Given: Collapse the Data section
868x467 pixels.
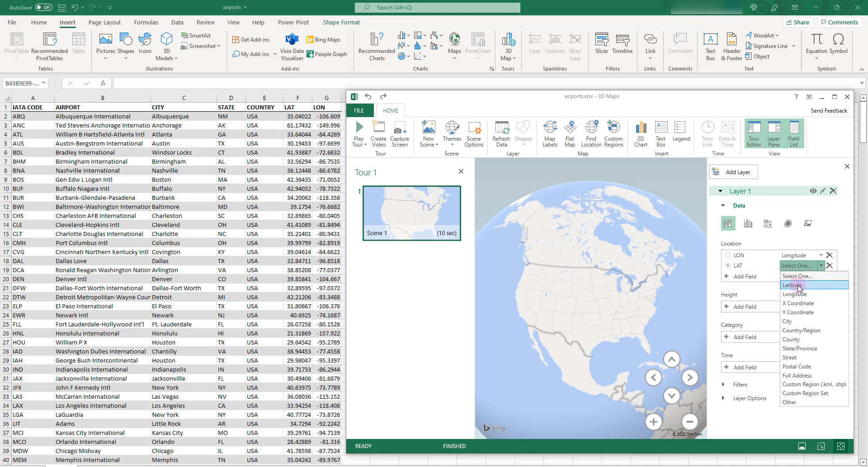Looking at the screenshot, I should click(723, 205).
